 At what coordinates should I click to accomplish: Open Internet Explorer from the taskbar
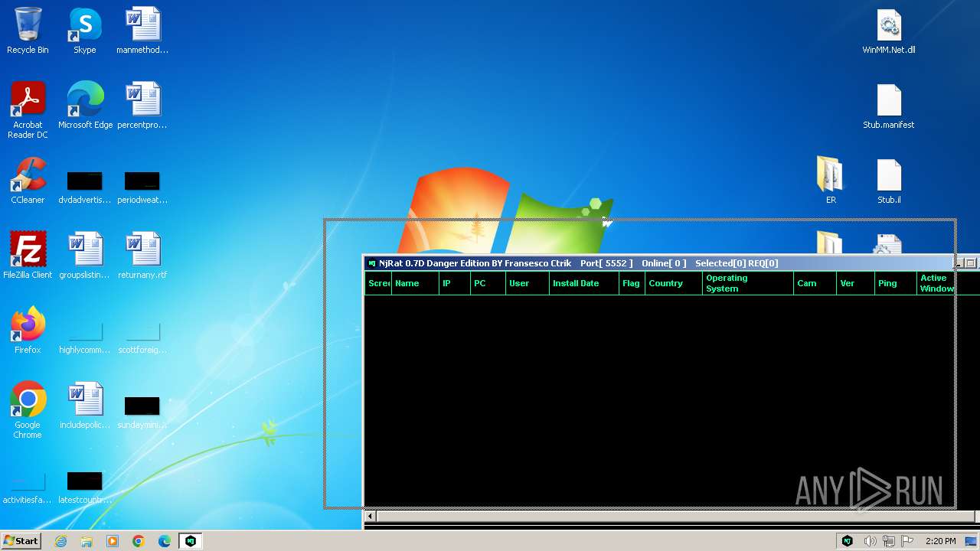[x=60, y=541]
